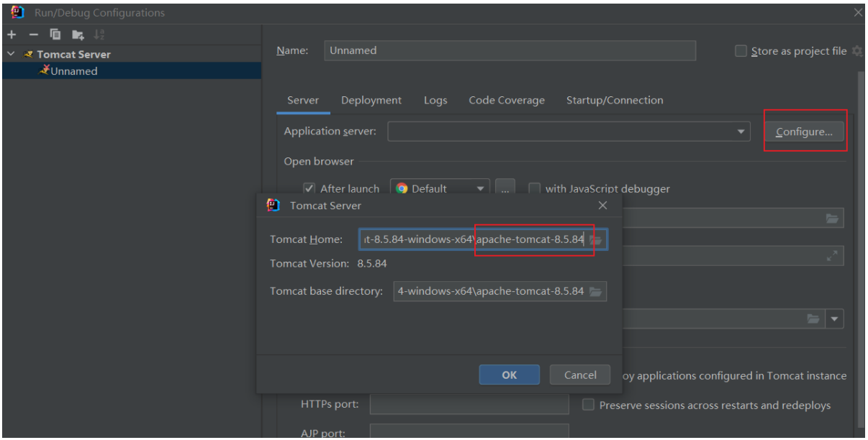The image size is (868, 440).
Task: Click the expand icon in the VM options field
Action: pyautogui.click(x=832, y=255)
